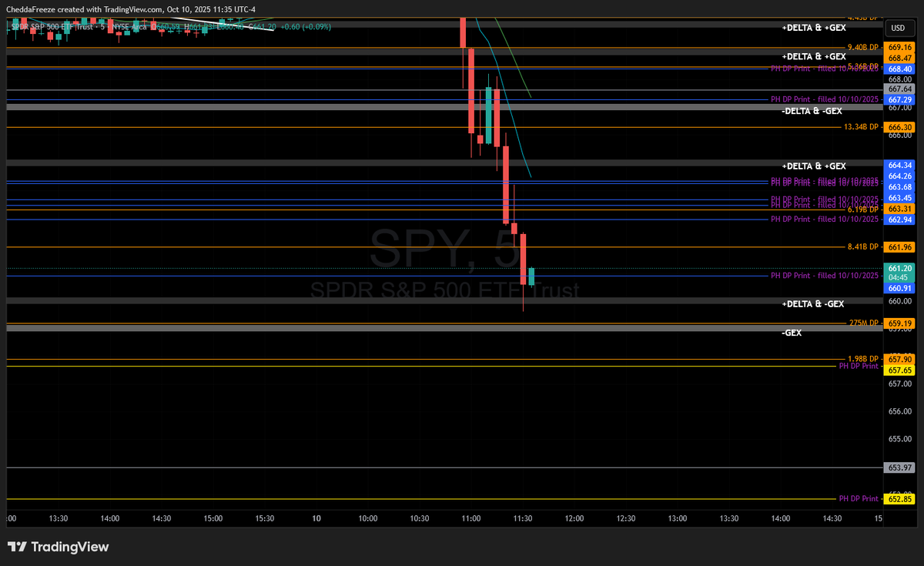This screenshot has height=566, width=924.
Task: Select the 661.96 orange price label
Action: point(899,247)
